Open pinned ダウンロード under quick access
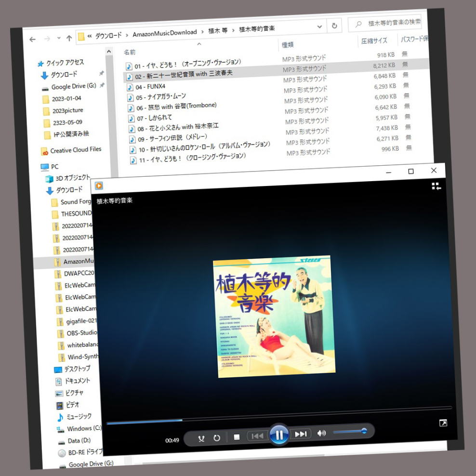The image size is (476, 476). 59,75
